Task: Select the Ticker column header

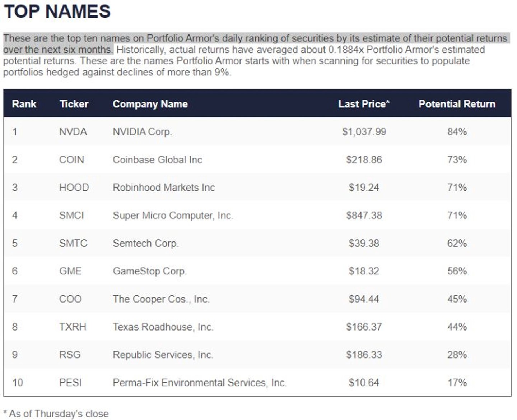Action: tap(74, 104)
